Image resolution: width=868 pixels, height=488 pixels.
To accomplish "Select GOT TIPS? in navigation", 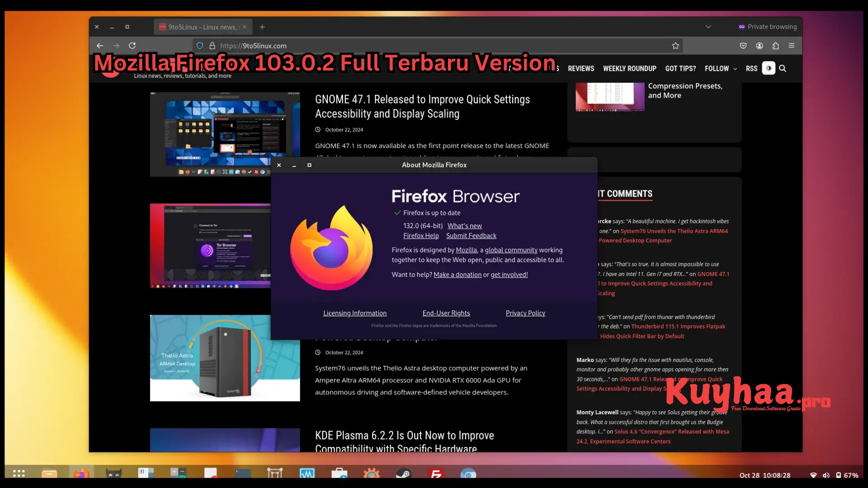I will coord(680,69).
